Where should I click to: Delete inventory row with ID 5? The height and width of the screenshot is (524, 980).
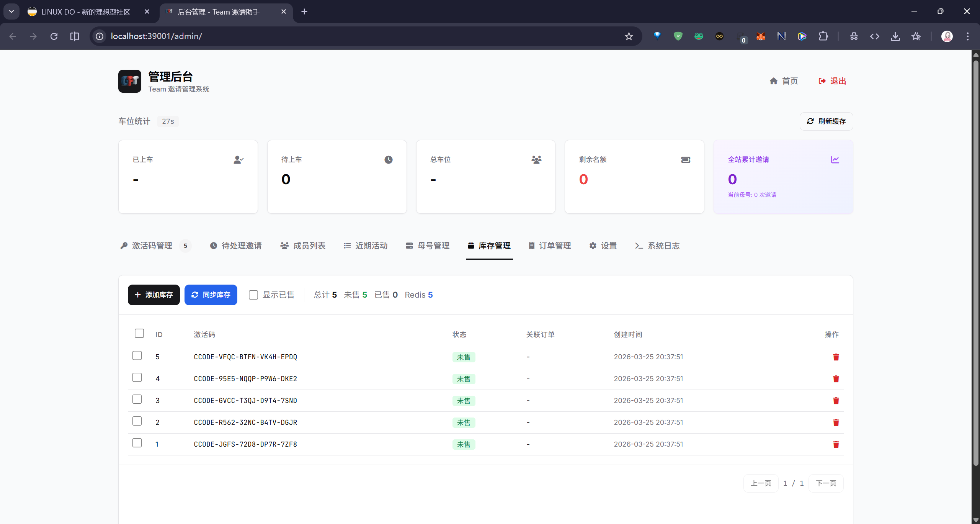(836, 357)
